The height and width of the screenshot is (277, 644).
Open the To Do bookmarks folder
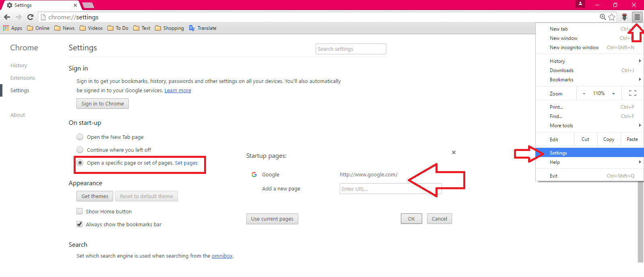[118, 28]
